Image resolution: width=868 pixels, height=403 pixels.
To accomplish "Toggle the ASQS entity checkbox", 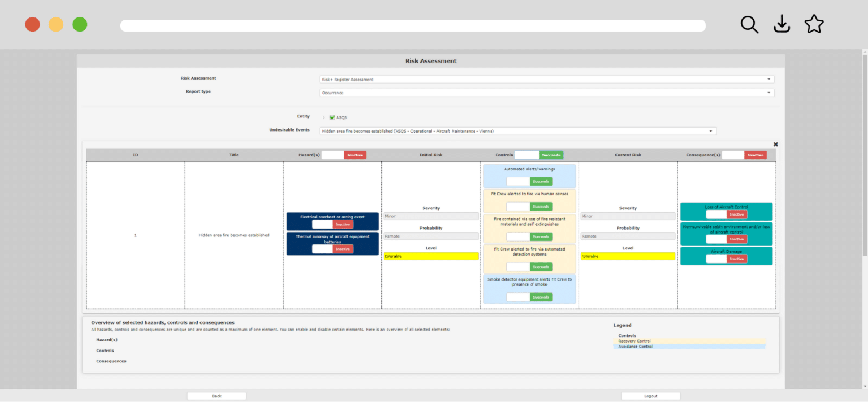I will (331, 117).
